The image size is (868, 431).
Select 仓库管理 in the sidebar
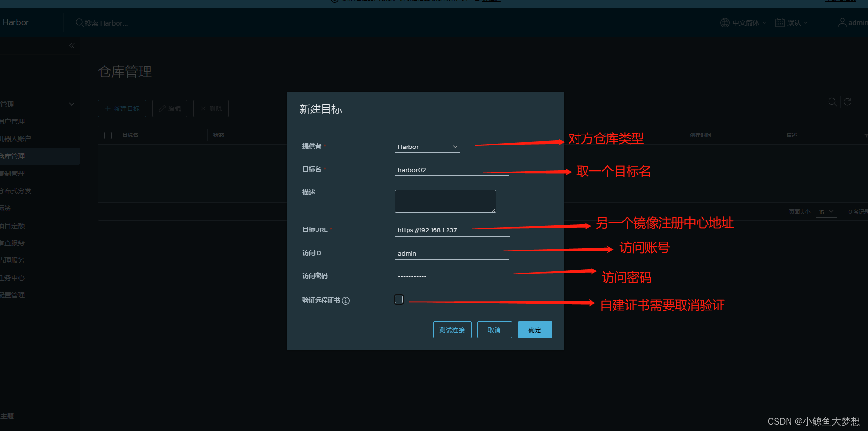(x=40, y=156)
